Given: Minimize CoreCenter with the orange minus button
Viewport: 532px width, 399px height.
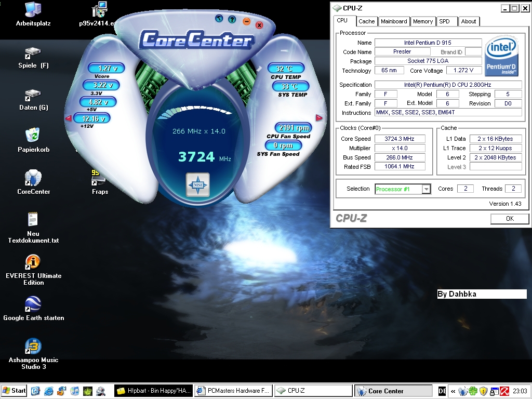Looking at the screenshot, I should click(x=247, y=22).
